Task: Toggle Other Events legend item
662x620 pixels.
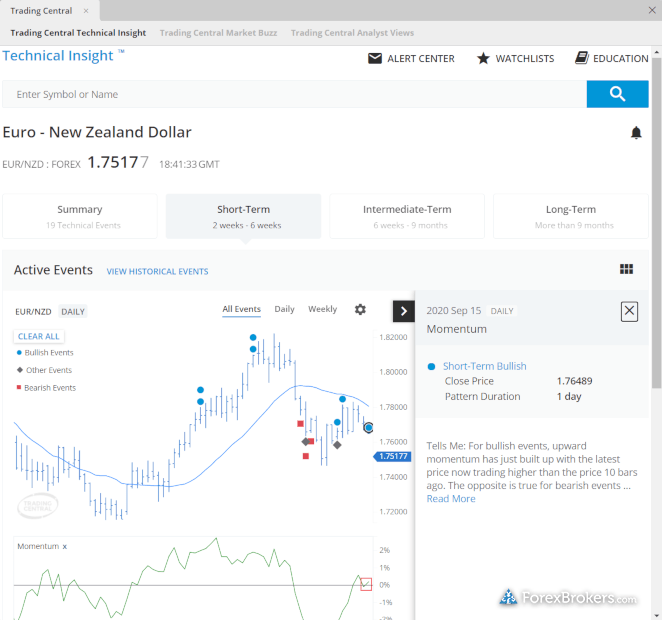Action: coord(44,370)
